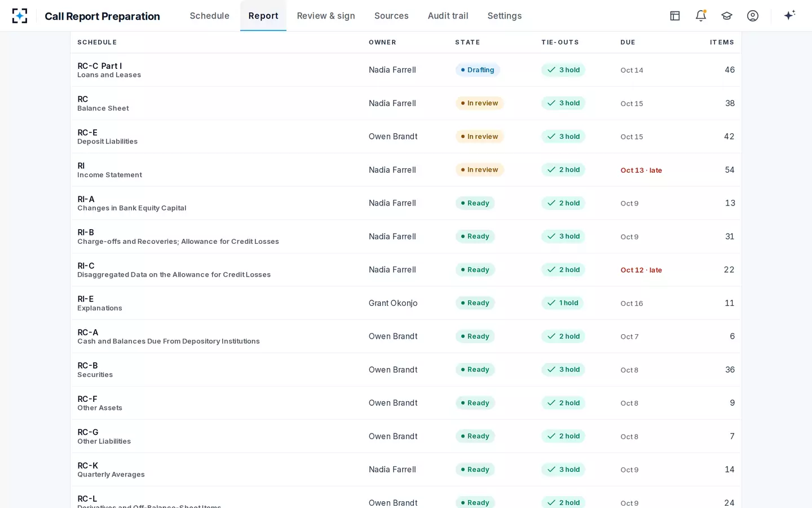Screen dimensions: 812x508
Task: Click the Items column header
Action: coord(722,42)
